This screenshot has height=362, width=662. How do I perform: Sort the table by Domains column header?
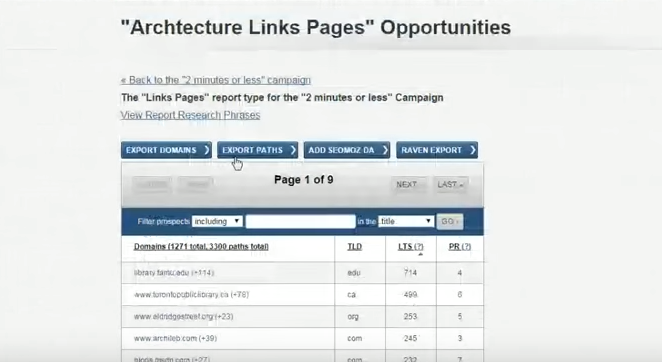[201, 246]
